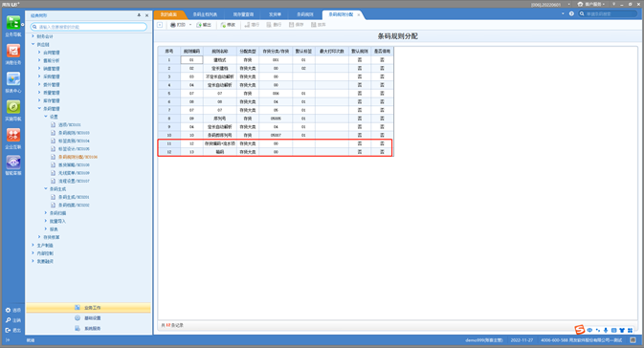Expand the 销售管理 tree node
This screenshot has width=644, height=348.
click(x=39, y=69)
